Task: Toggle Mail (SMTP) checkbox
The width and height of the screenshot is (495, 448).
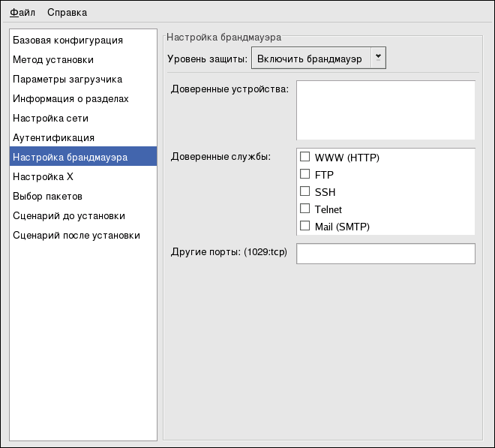Action: [305, 226]
